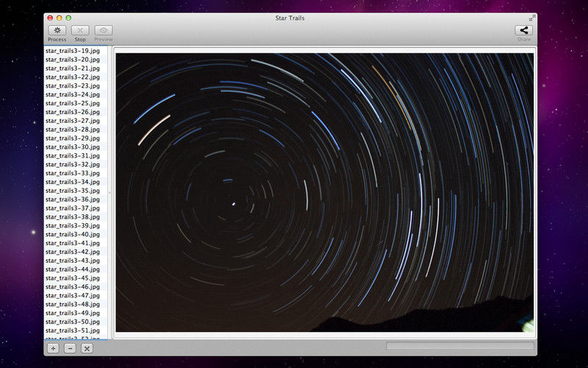Screen dimensions: 588x368
Task: Click the Preview eye button
Action: [104, 30]
